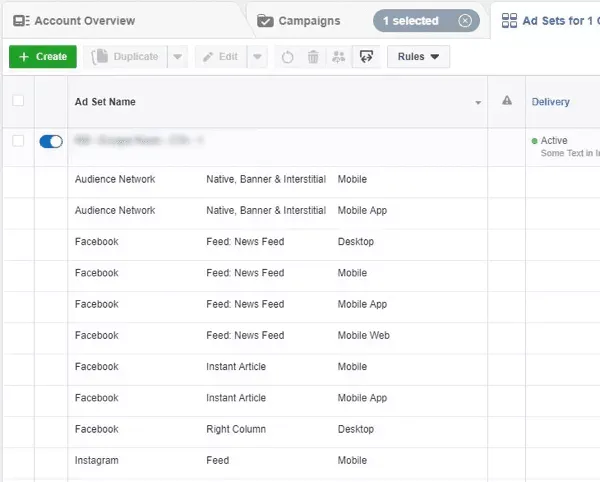Clear the 1 selected filter
This screenshot has width=600, height=482.
[x=465, y=21]
